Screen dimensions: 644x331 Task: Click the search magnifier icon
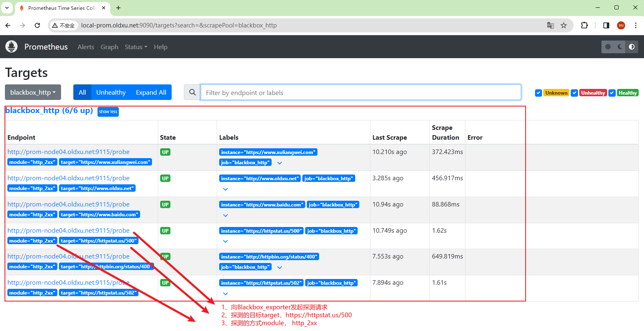click(192, 92)
